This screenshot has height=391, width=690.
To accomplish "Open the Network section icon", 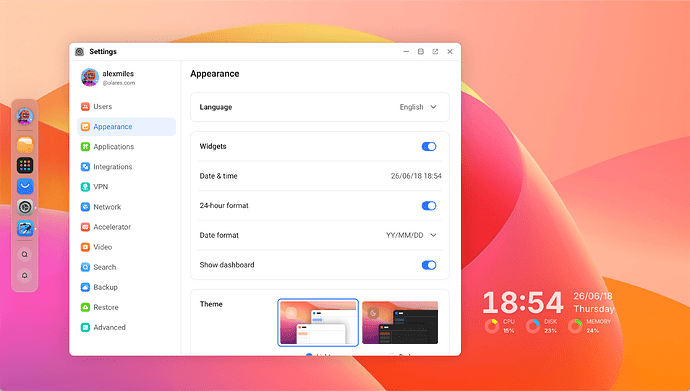I will (x=85, y=207).
